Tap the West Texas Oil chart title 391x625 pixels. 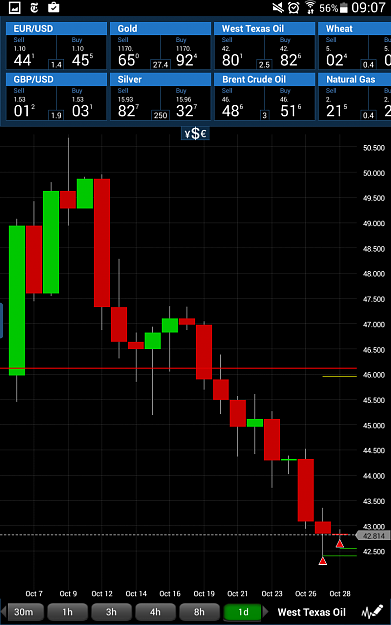[x=311, y=612]
